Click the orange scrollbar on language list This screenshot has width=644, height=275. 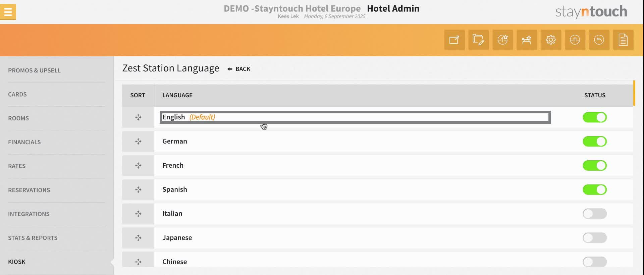(634, 93)
